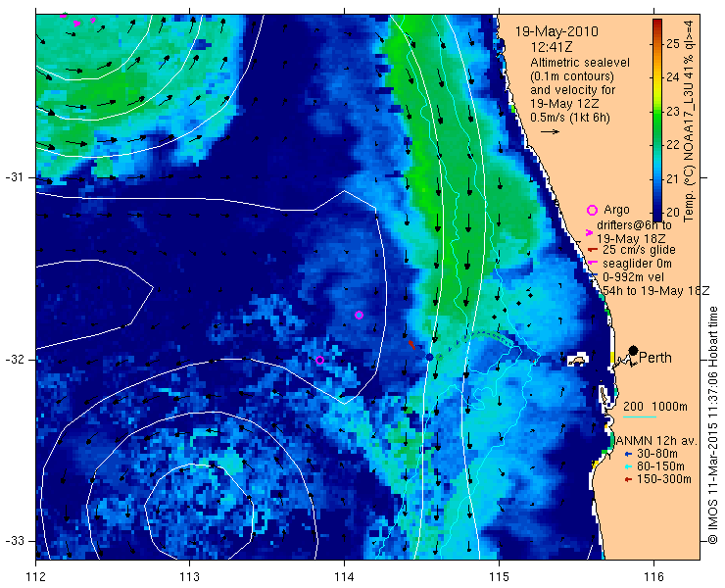Click the 'Perth' city label

655,358
